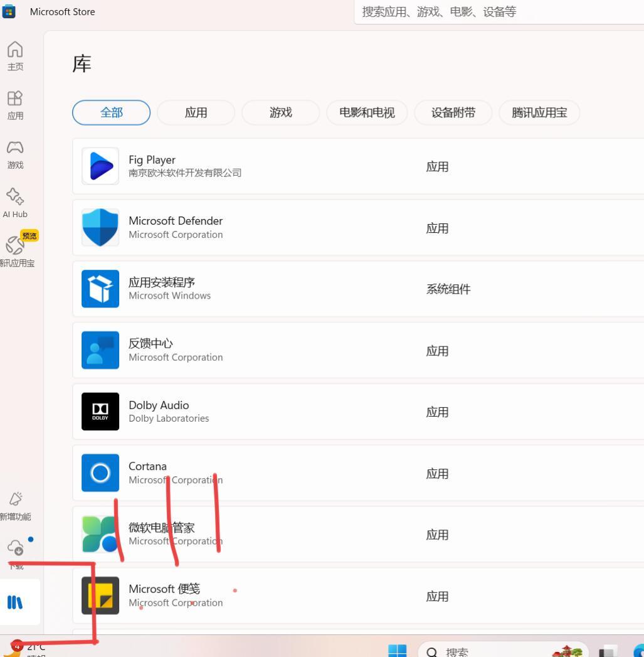Select the 全部 filter tab
The height and width of the screenshot is (657, 644).
(112, 112)
